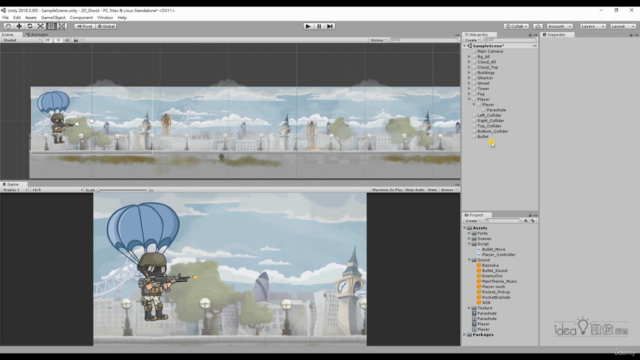Open the Cloud services button

[x=538, y=26]
